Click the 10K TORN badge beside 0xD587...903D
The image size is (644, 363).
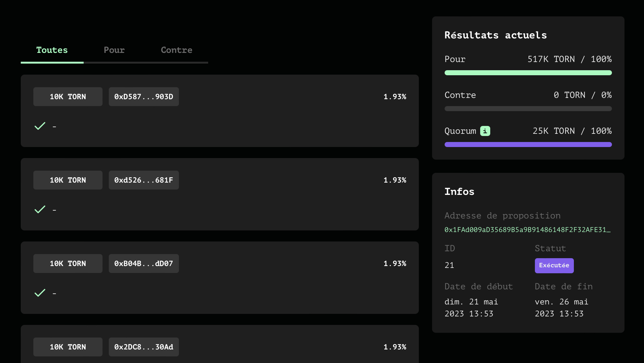68,97
